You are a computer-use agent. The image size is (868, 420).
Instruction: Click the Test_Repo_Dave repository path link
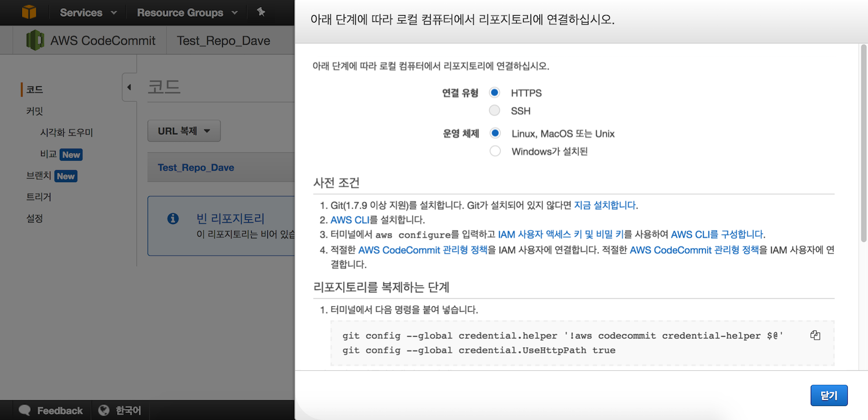[196, 168]
